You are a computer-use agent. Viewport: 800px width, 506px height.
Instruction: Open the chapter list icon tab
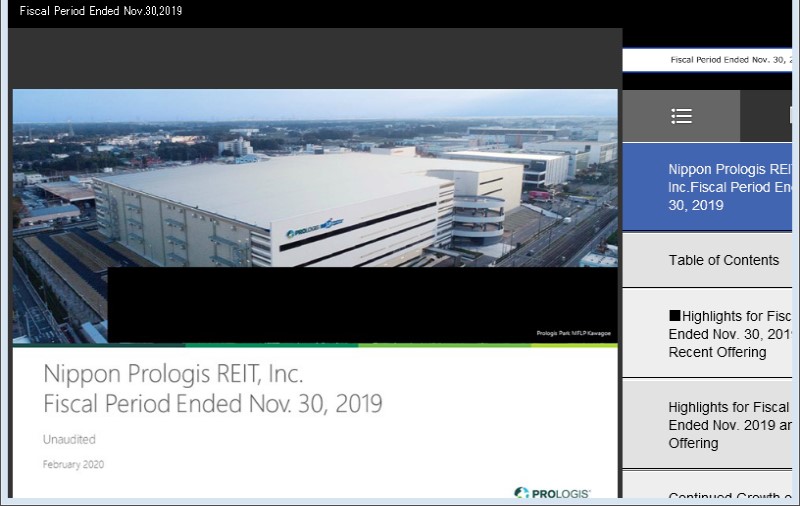click(x=681, y=116)
